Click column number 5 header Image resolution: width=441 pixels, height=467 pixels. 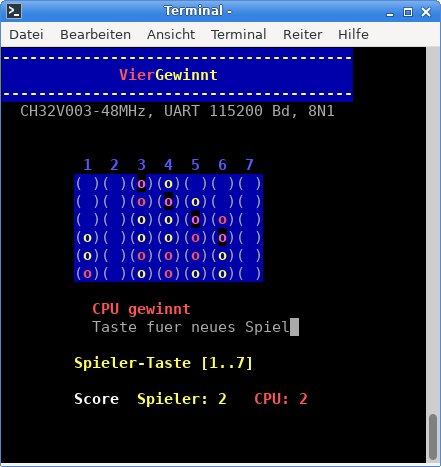click(x=195, y=165)
